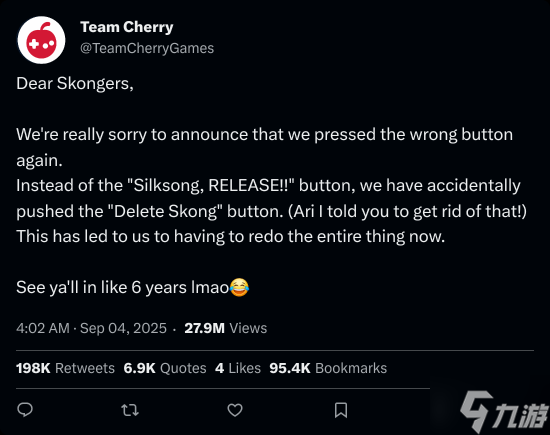Click the 4:02 AM timestamp
Image resolution: width=550 pixels, height=435 pixels.
click(x=43, y=328)
